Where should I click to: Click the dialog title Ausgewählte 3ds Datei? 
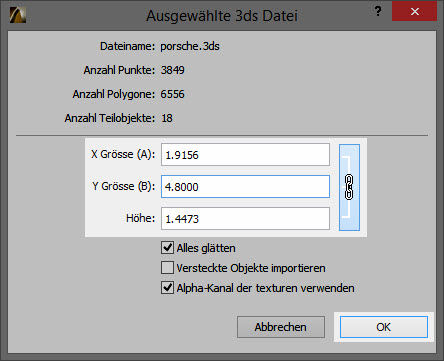[x=222, y=16]
